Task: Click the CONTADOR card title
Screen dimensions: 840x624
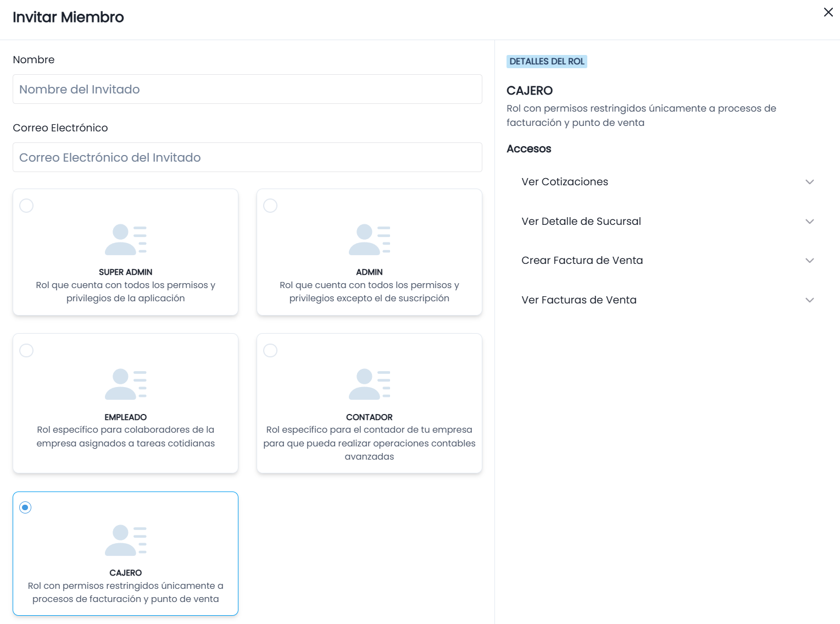Action: click(x=369, y=417)
